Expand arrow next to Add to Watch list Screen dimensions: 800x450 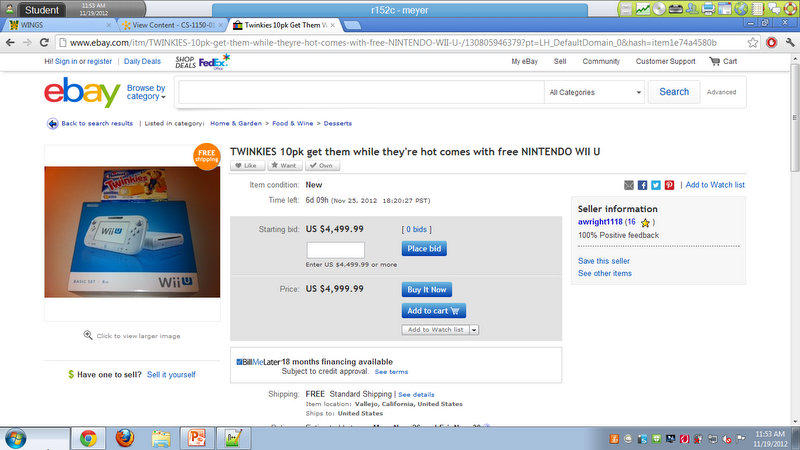coord(474,330)
